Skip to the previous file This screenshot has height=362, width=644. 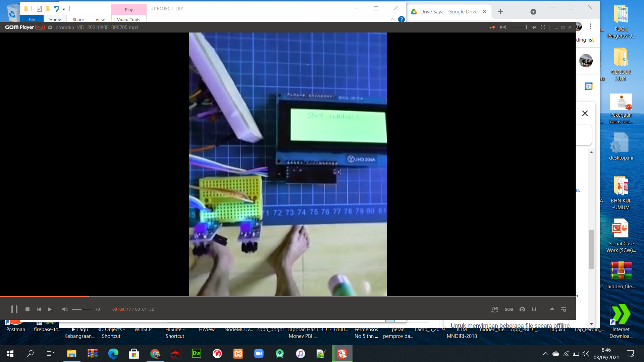[39, 309]
